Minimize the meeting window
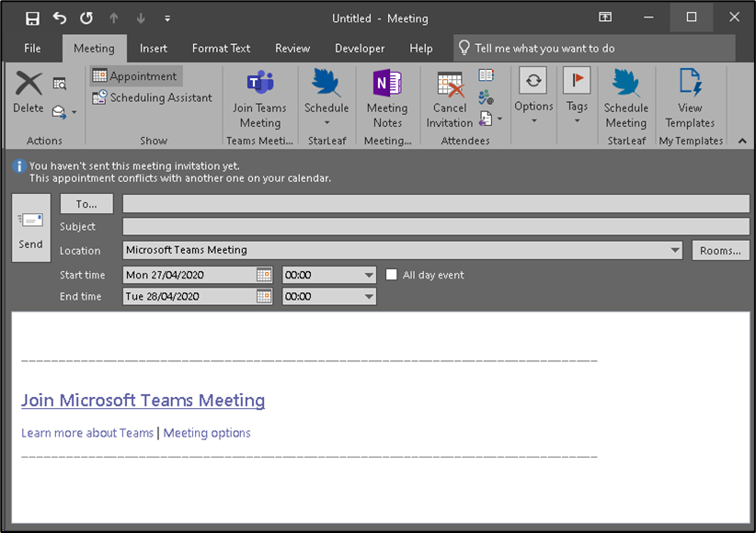Screen dimensions: 756x533 click(x=648, y=17)
